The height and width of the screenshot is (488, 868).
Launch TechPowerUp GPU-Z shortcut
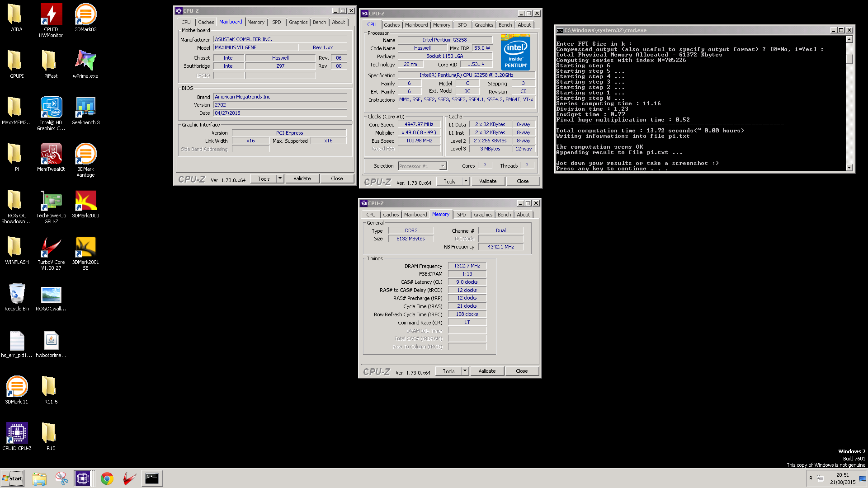(51, 206)
